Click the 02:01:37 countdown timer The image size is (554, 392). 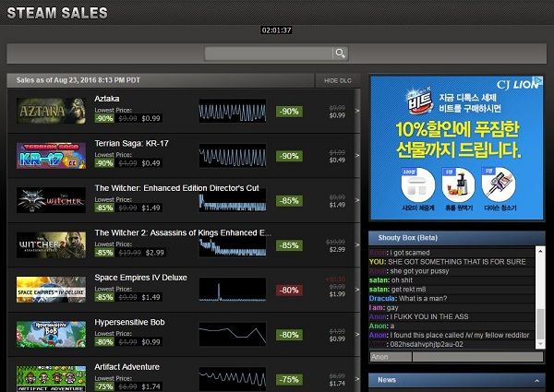point(277,30)
